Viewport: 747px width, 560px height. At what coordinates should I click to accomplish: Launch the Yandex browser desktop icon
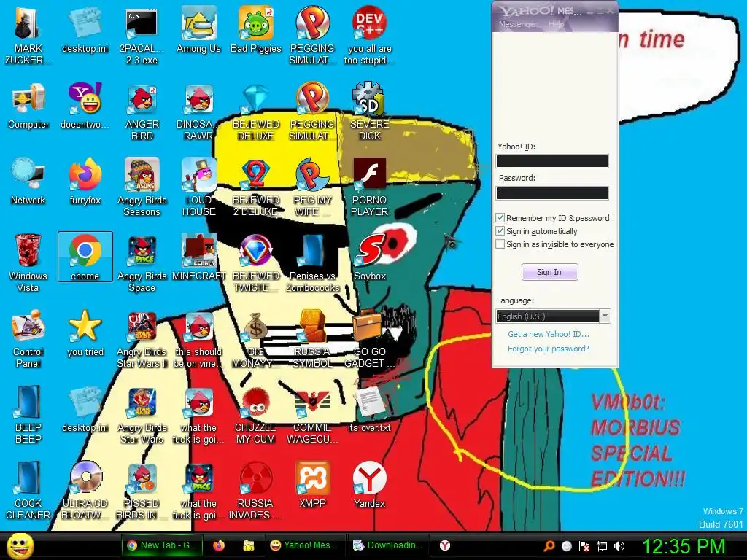click(369, 485)
